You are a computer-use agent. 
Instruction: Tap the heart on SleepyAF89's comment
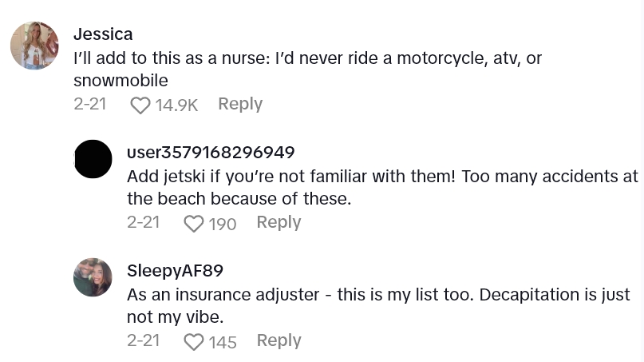[193, 342]
